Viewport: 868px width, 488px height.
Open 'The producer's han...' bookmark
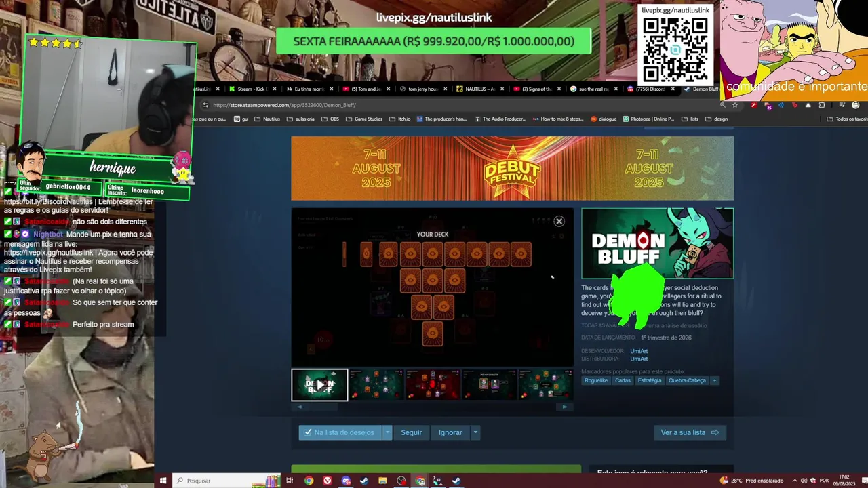click(441, 119)
